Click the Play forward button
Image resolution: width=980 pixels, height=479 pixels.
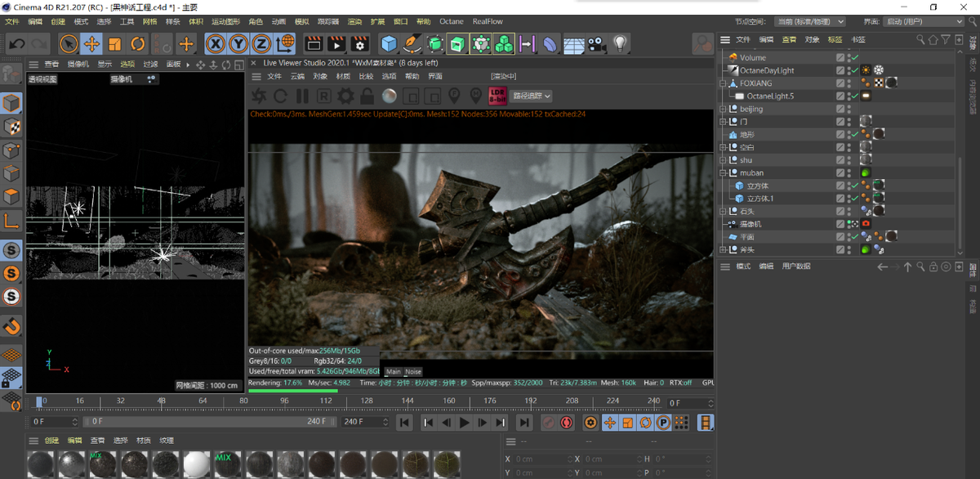(465, 423)
